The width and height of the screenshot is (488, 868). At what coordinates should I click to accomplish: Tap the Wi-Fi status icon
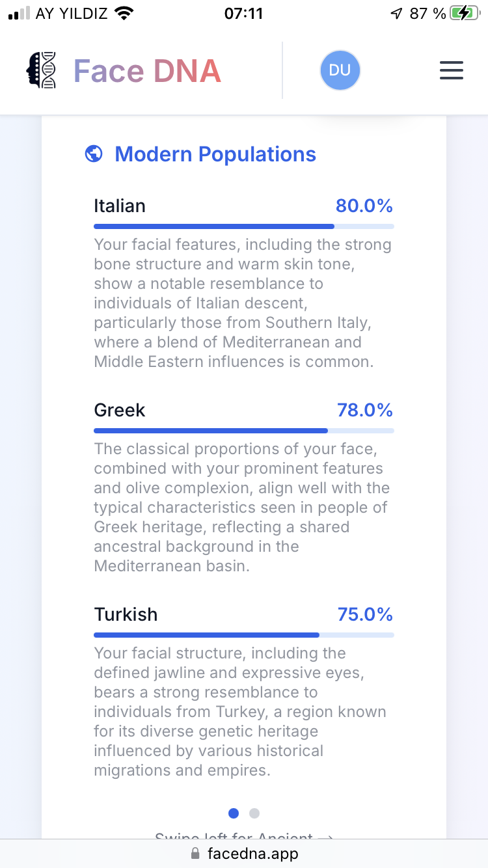coord(123,13)
